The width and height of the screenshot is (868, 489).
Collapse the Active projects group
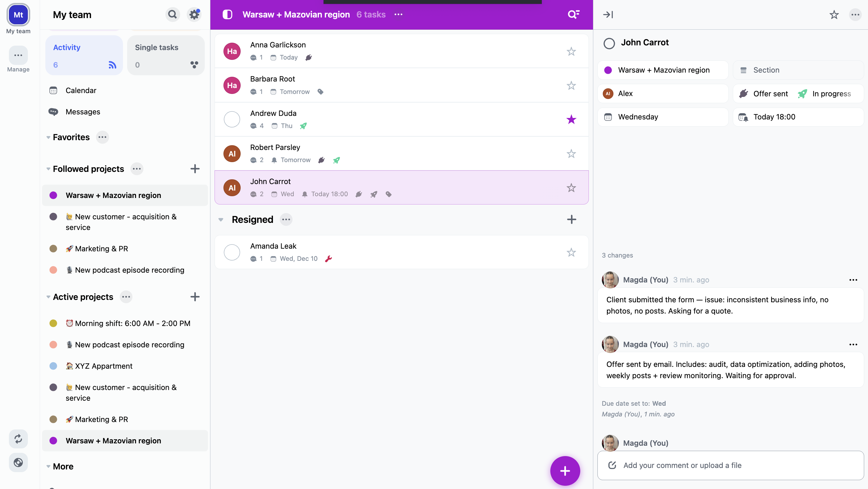[x=48, y=297]
